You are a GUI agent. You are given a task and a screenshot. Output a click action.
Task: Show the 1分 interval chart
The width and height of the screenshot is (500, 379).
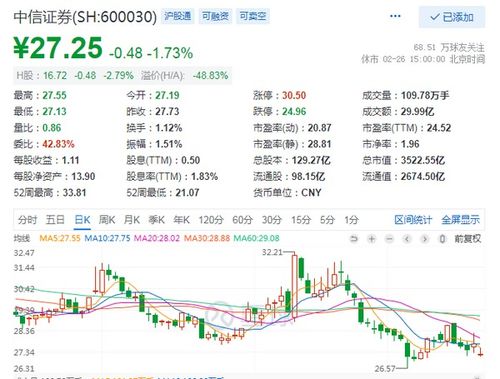click(352, 220)
